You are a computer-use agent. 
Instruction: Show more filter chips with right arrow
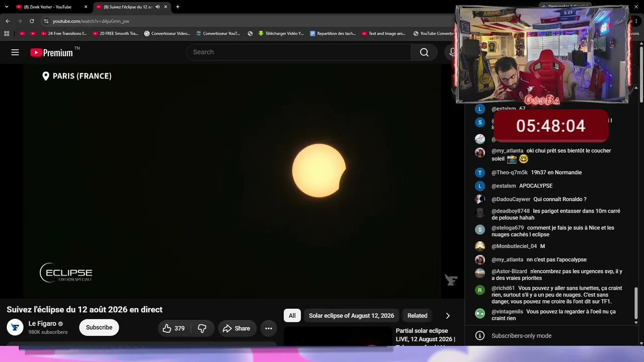448,316
